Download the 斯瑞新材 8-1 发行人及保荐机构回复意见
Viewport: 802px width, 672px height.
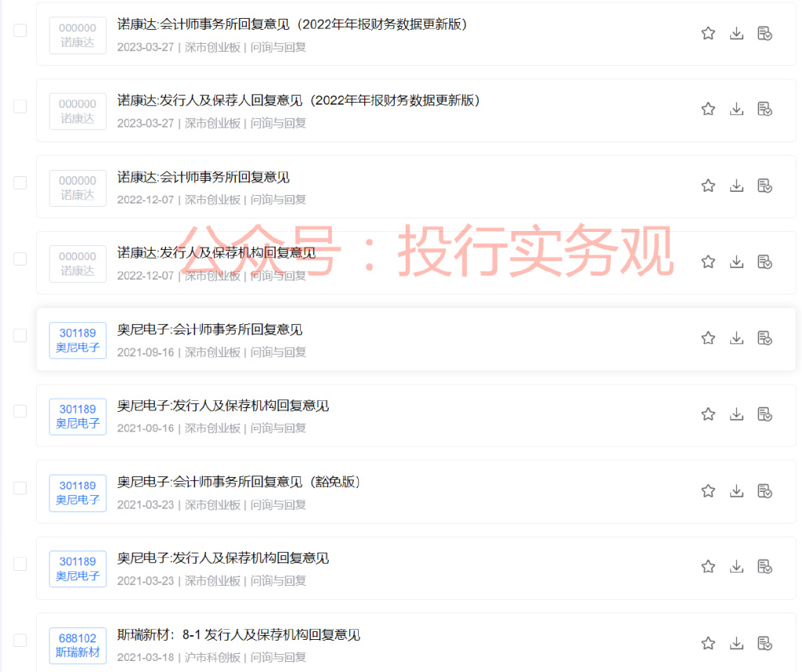(736, 642)
